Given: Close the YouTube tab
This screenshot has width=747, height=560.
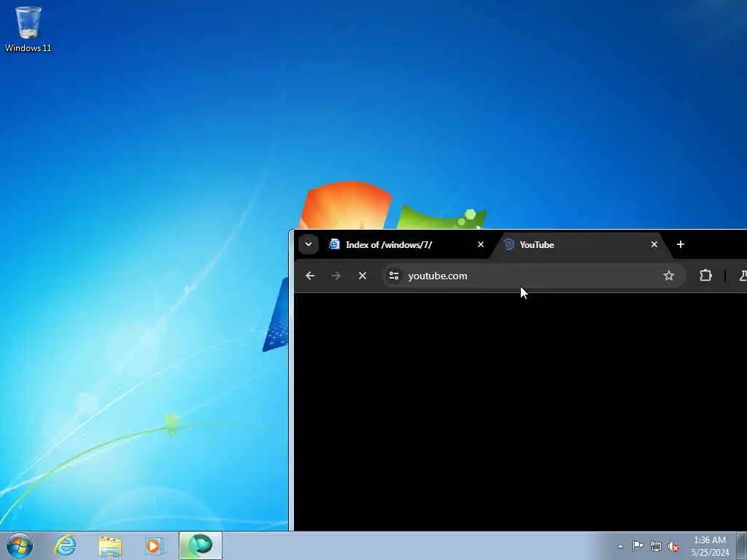Looking at the screenshot, I should click(654, 244).
